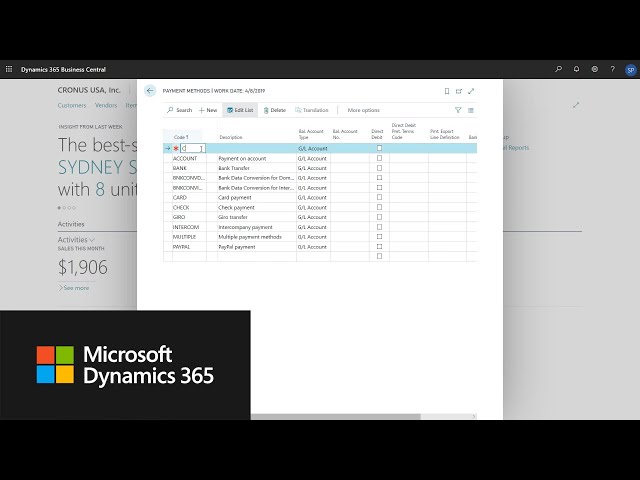The height and width of the screenshot is (480, 640).
Task: Click the search magnifier in top bar
Action: pos(559,69)
